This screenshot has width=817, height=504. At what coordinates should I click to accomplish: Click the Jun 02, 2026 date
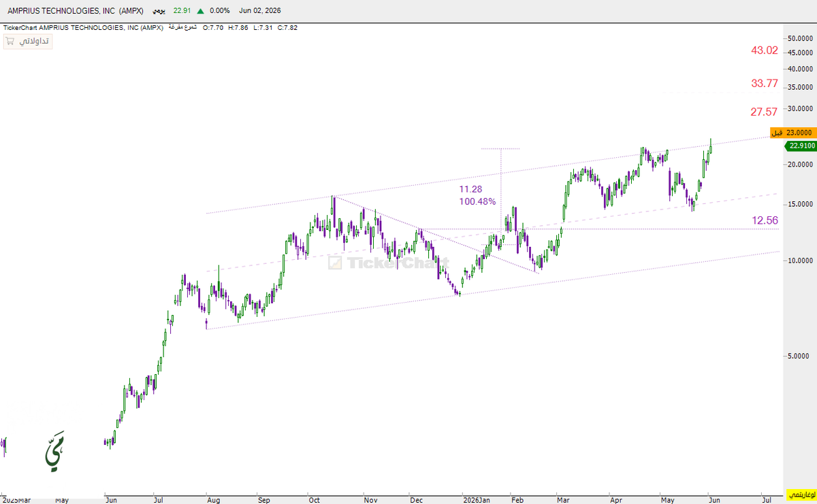coord(259,11)
